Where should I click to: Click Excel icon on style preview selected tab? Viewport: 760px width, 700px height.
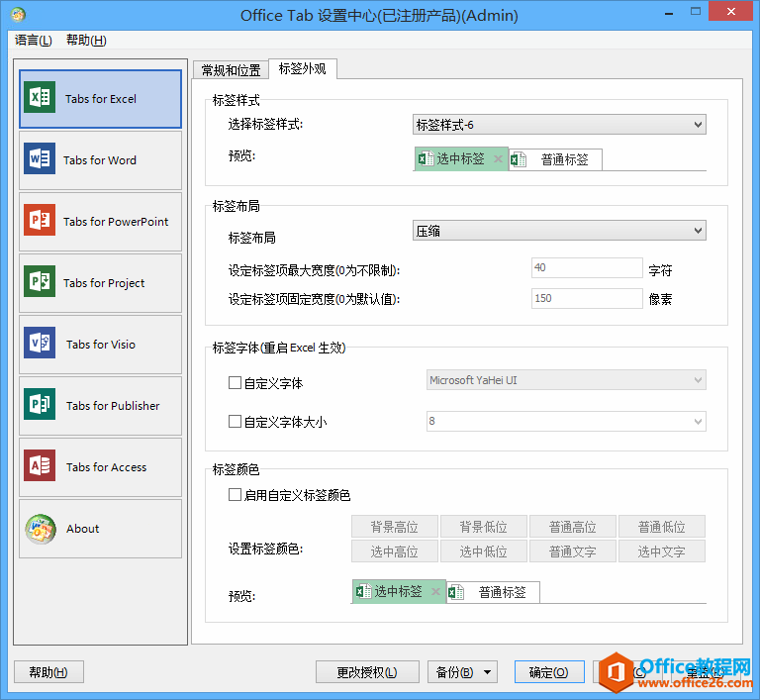426,158
